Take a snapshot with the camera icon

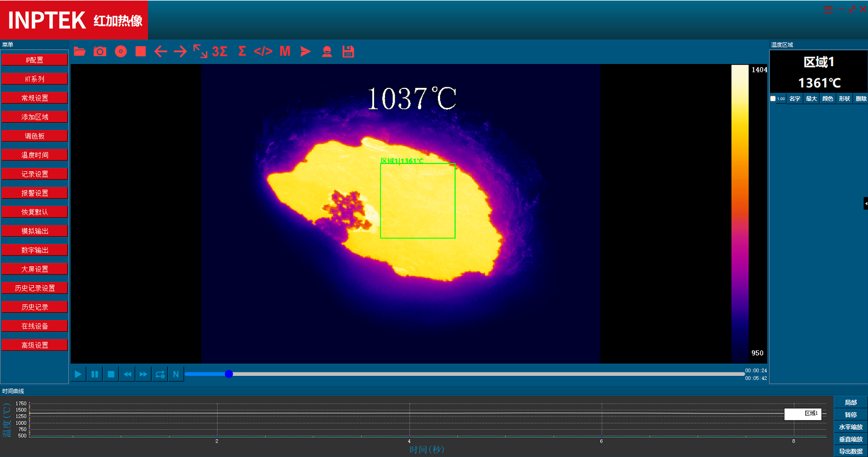tap(100, 52)
